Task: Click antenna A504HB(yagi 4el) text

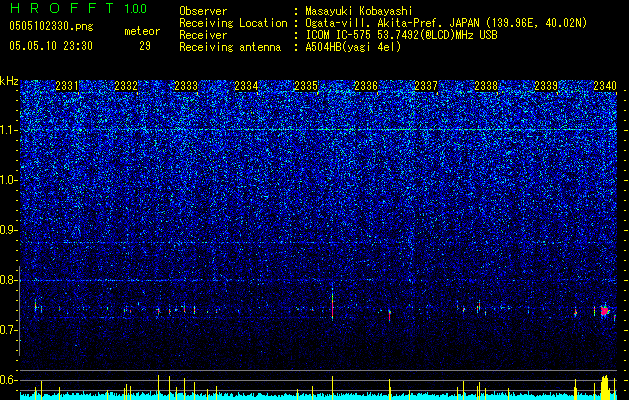Action: (x=353, y=47)
